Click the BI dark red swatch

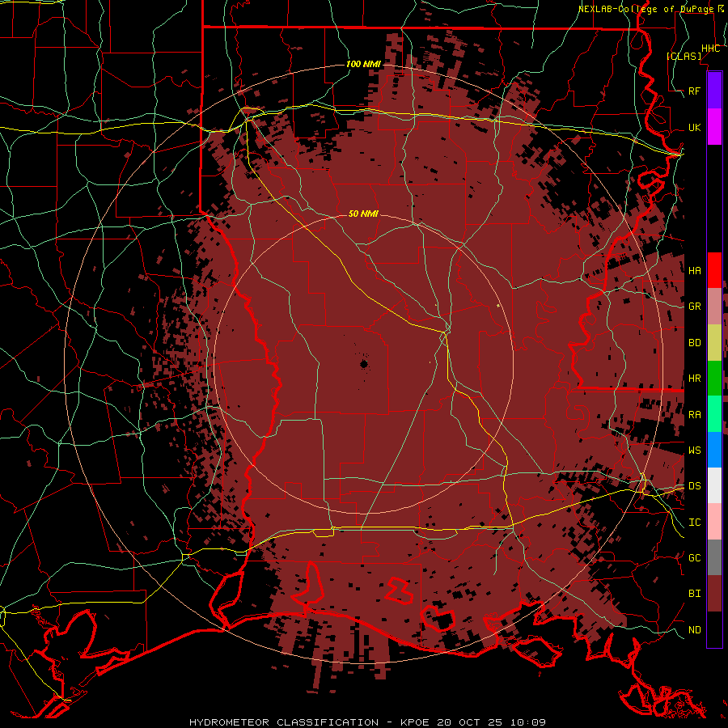click(714, 594)
